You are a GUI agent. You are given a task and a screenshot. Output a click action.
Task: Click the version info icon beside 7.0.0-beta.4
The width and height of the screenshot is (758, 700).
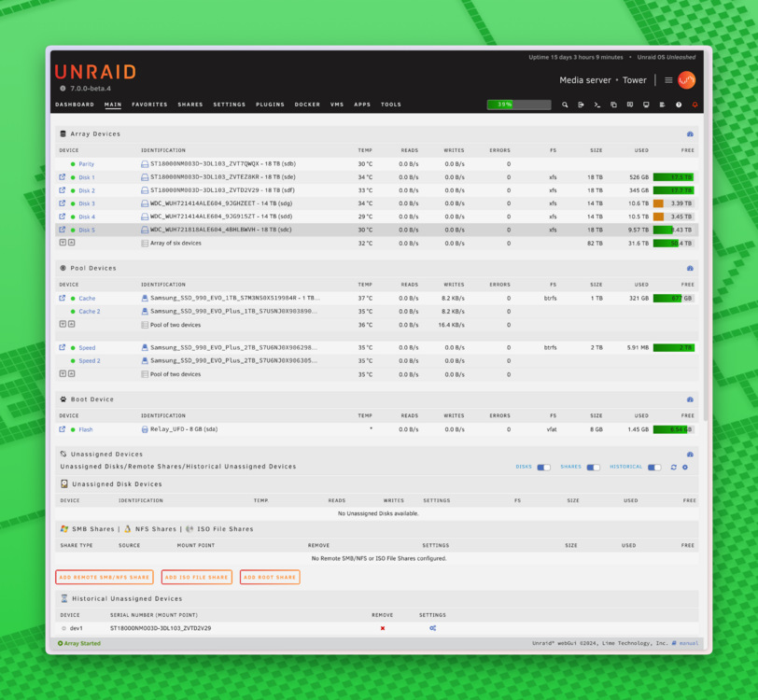coord(63,89)
